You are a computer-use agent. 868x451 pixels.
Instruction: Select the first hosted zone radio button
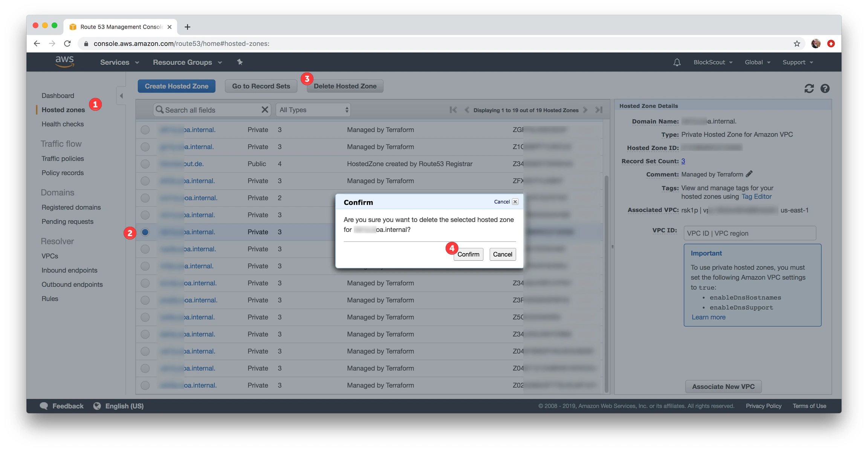145,130
